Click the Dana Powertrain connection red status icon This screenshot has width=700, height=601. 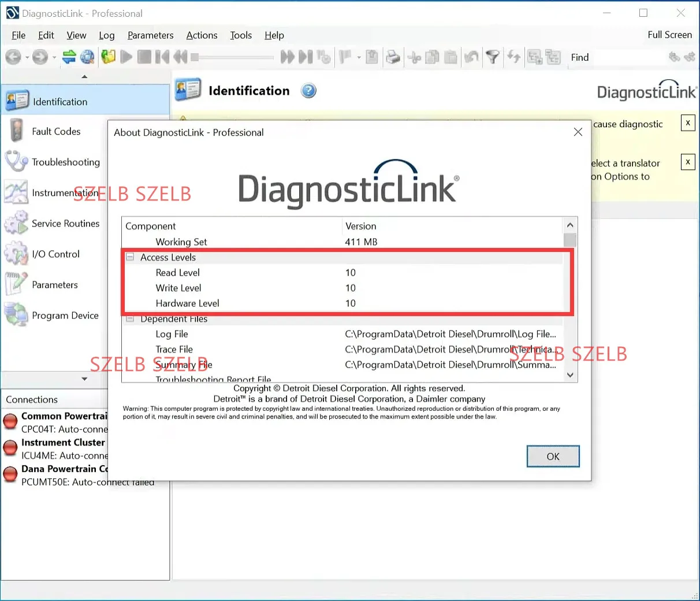click(10, 474)
